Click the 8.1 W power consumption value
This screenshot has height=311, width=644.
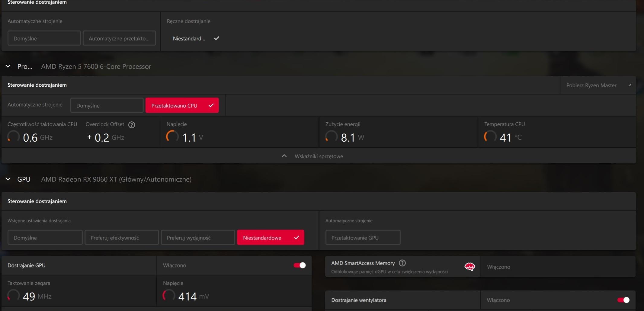(x=353, y=137)
